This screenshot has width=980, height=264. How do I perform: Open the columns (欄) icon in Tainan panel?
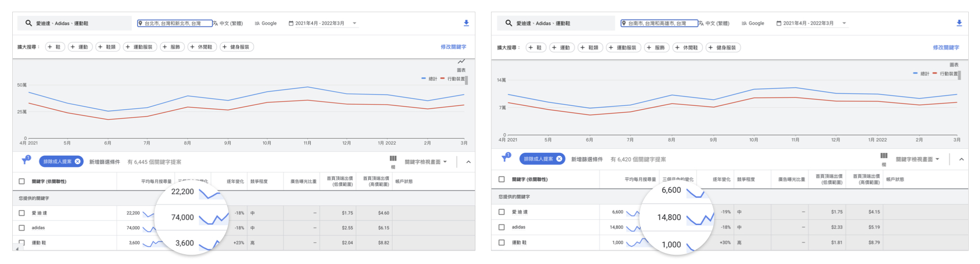coord(884,156)
